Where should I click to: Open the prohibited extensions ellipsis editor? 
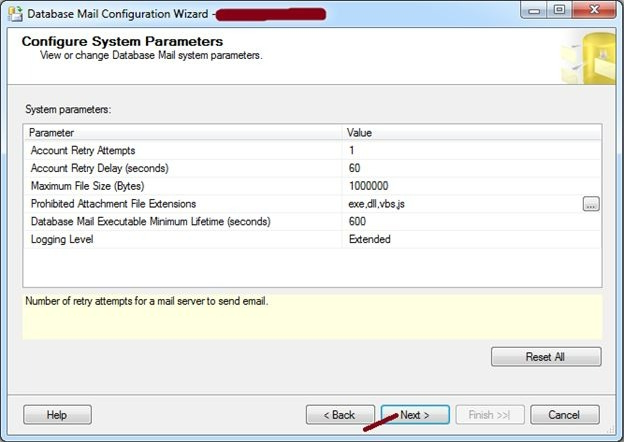click(x=591, y=204)
